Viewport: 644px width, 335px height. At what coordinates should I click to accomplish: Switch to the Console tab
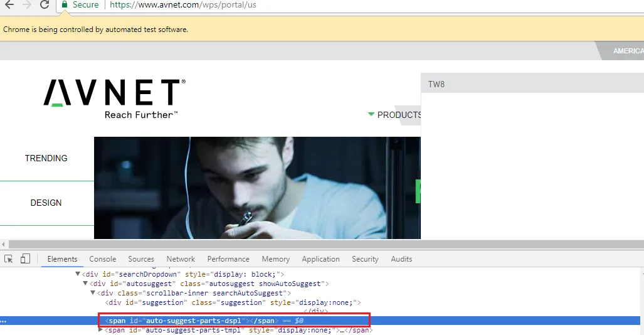pyautogui.click(x=103, y=259)
